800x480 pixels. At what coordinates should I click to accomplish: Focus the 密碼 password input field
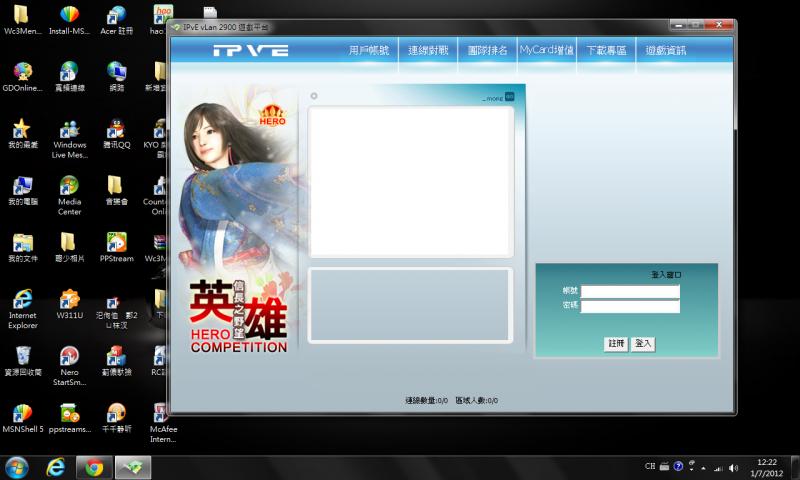630,306
